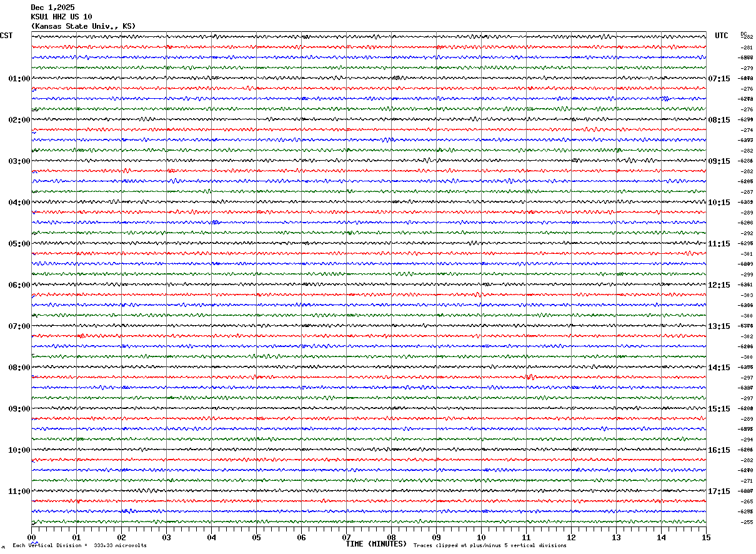Click the UTC timezone header
Screen dimensions: 756x554
pos(722,36)
